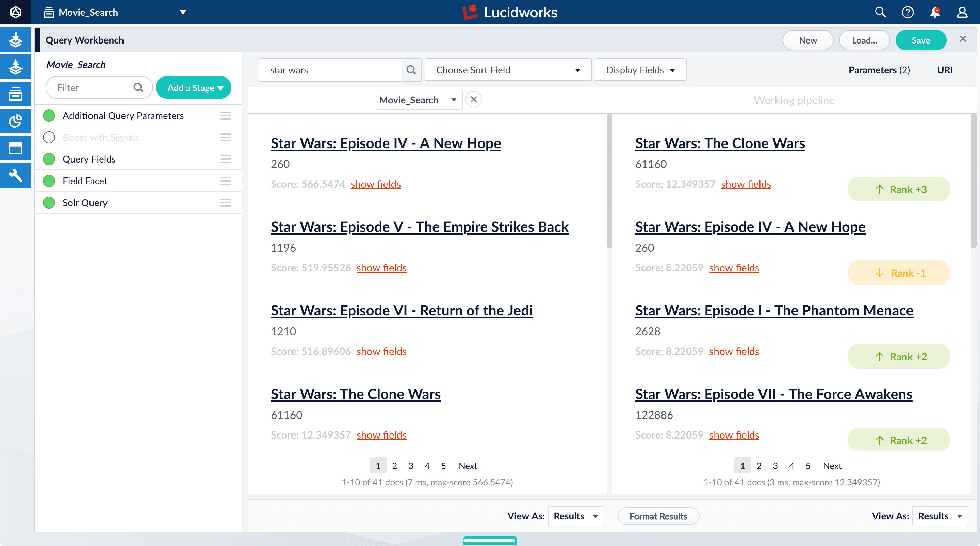Click the help question mark icon
This screenshot has width=980, height=546.
(x=907, y=12)
